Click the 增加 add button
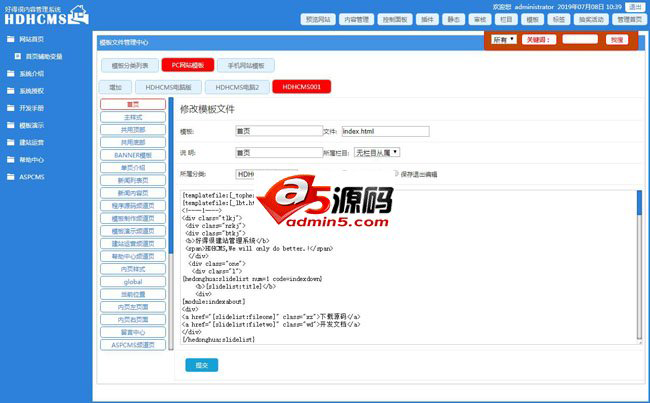 point(115,87)
